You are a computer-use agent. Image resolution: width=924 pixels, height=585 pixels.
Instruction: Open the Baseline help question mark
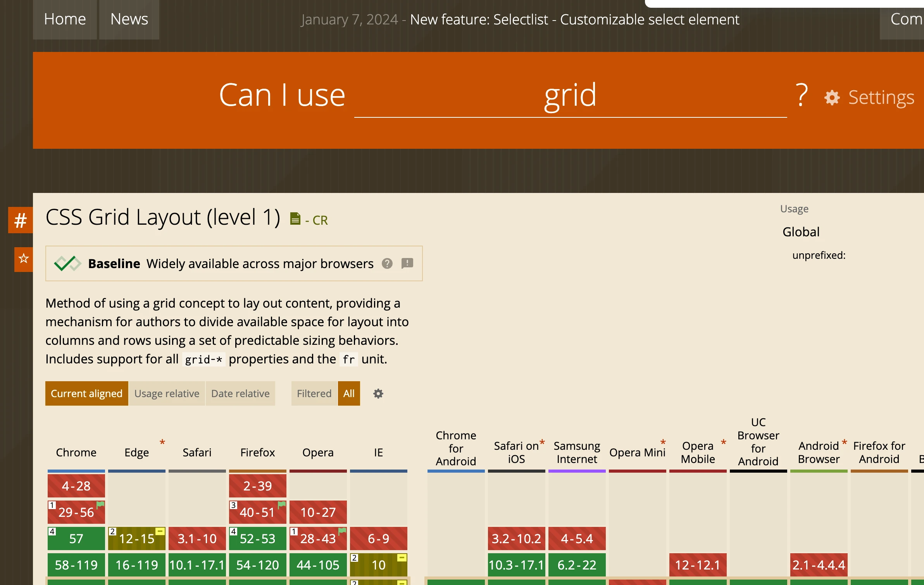pos(387,264)
